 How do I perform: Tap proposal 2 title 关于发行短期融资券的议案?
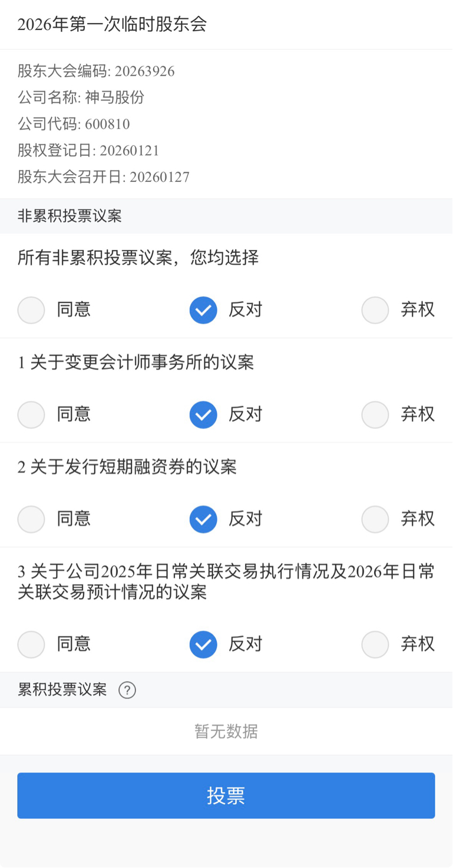tap(127, 467)
